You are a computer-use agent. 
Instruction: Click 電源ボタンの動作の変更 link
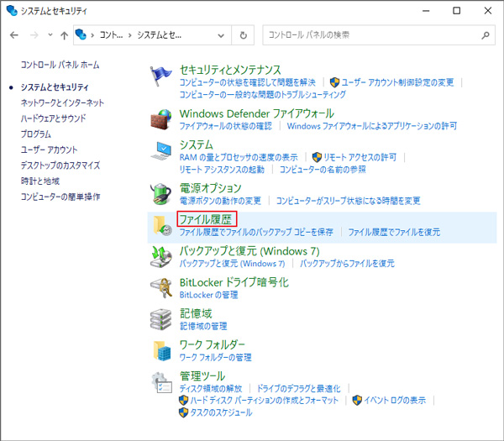(x=220, y=201)
